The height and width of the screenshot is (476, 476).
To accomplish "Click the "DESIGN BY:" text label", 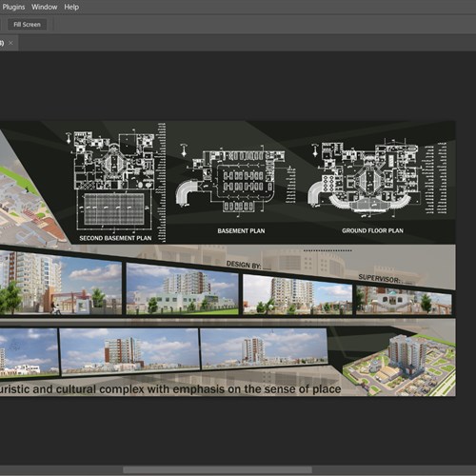I will 244,265.
